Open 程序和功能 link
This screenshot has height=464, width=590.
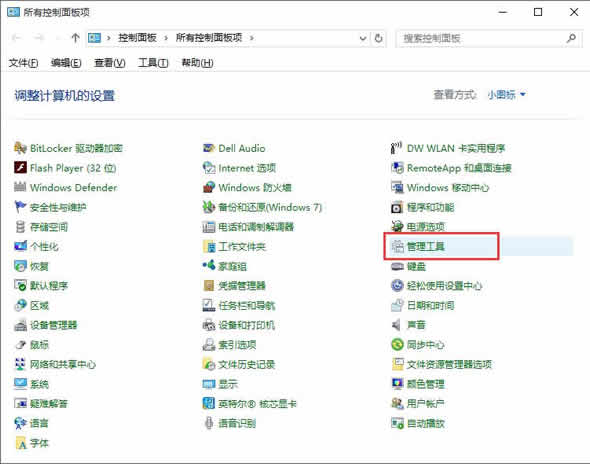(x=430, y=207)
